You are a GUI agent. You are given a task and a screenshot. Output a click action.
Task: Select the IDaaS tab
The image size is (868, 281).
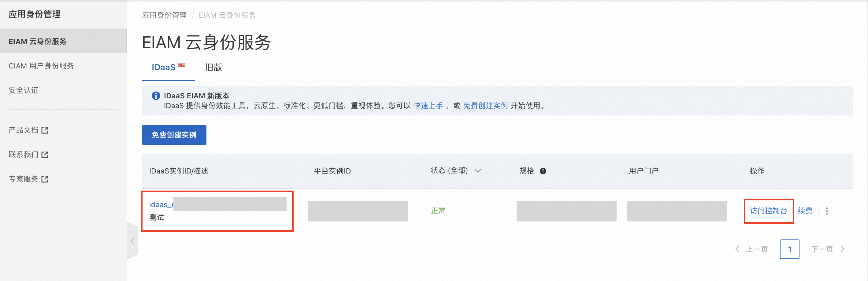click(169, 67)
